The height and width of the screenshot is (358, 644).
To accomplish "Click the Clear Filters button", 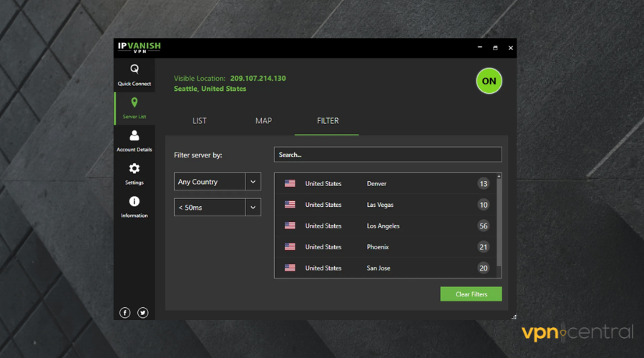I will [471, 294].
